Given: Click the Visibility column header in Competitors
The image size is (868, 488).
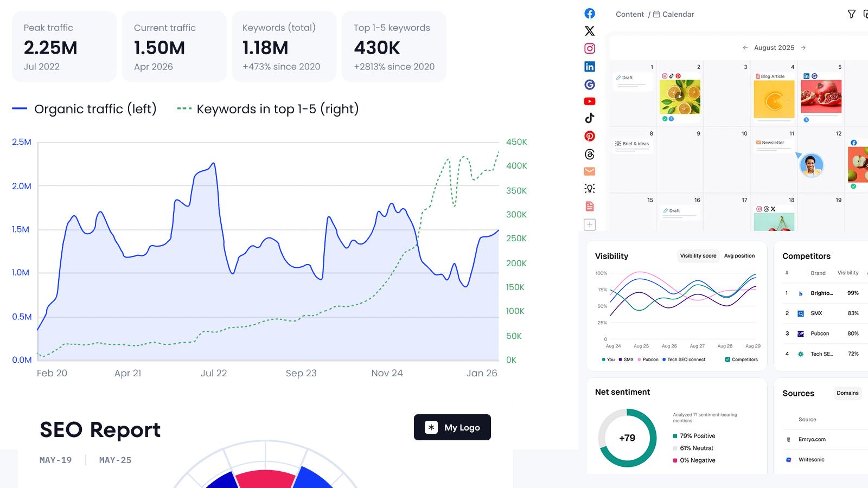Looking at the screenshot, I should (x=848, y=273).
